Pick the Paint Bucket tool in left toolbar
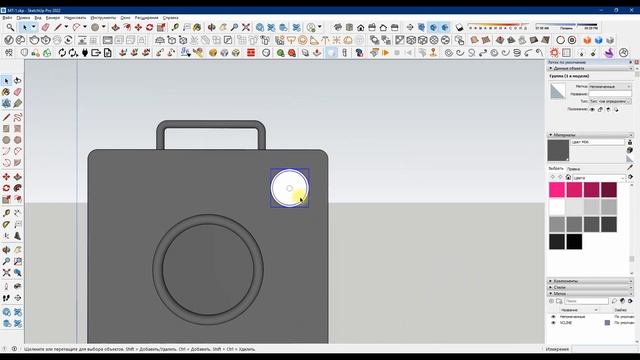The width and height of the screenshot is (640, 360). click(6, 92)
